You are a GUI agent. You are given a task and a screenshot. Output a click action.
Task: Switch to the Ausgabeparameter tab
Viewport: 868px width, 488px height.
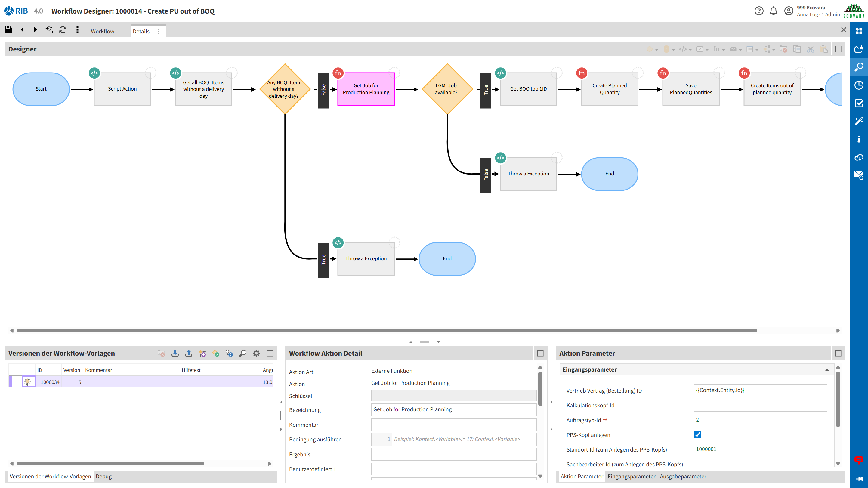click(683, 476)
